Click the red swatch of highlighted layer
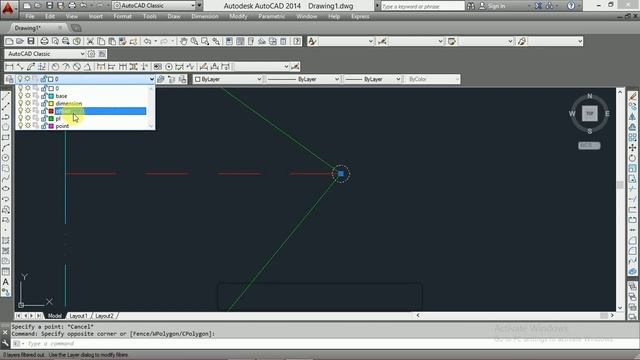Screen dimensions: 640x360 [x=51, y=111]
